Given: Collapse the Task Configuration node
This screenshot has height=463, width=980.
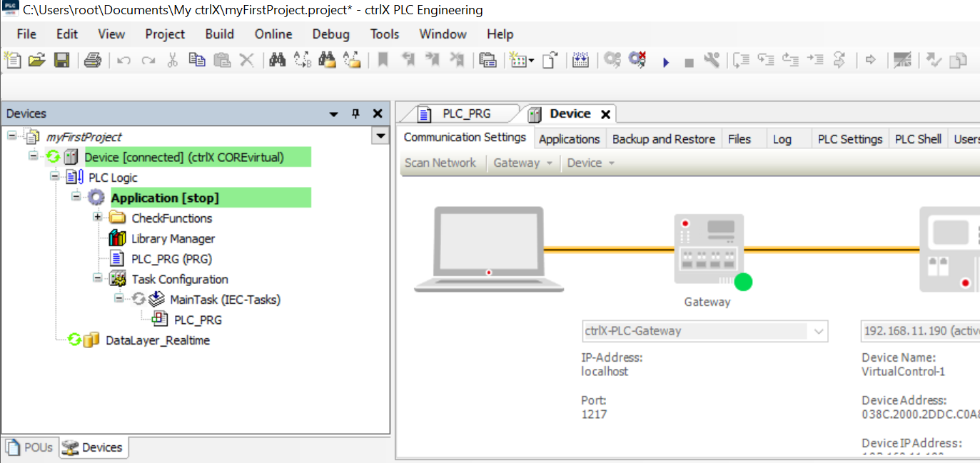Looking at the screenshot, I should click(x=97, y=279).
